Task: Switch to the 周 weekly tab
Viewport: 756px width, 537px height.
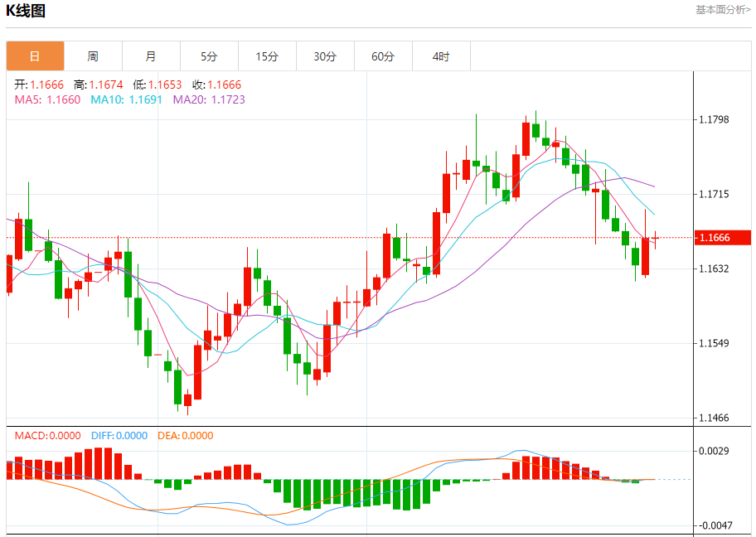Action: (x=93, y=56)
